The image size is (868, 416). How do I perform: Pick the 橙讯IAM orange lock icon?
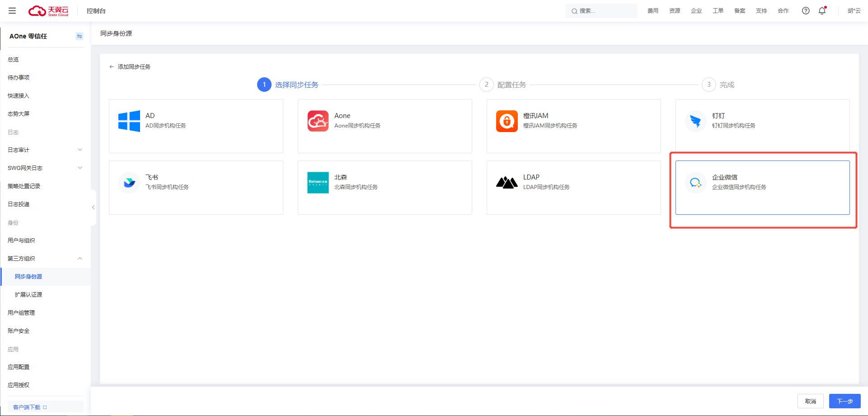pos(507,121)
